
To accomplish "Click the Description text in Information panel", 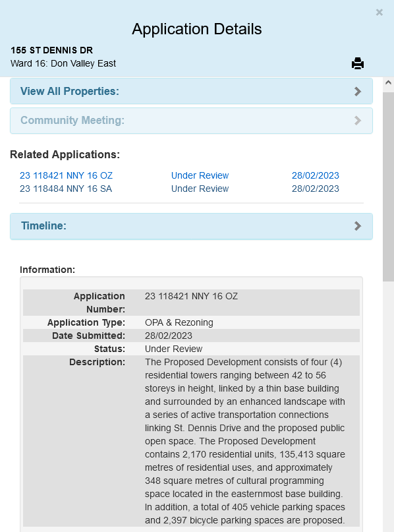I will [x=245, y=441].
